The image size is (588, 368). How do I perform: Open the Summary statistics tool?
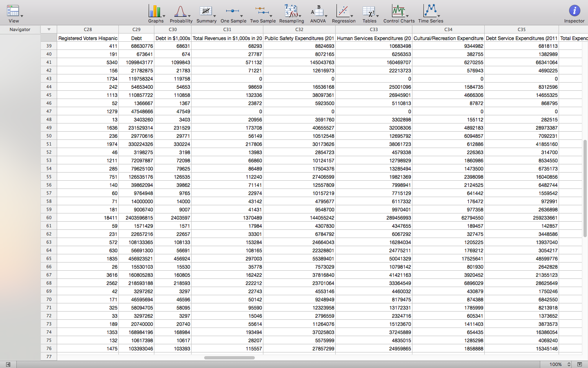(x=205, y=11)
